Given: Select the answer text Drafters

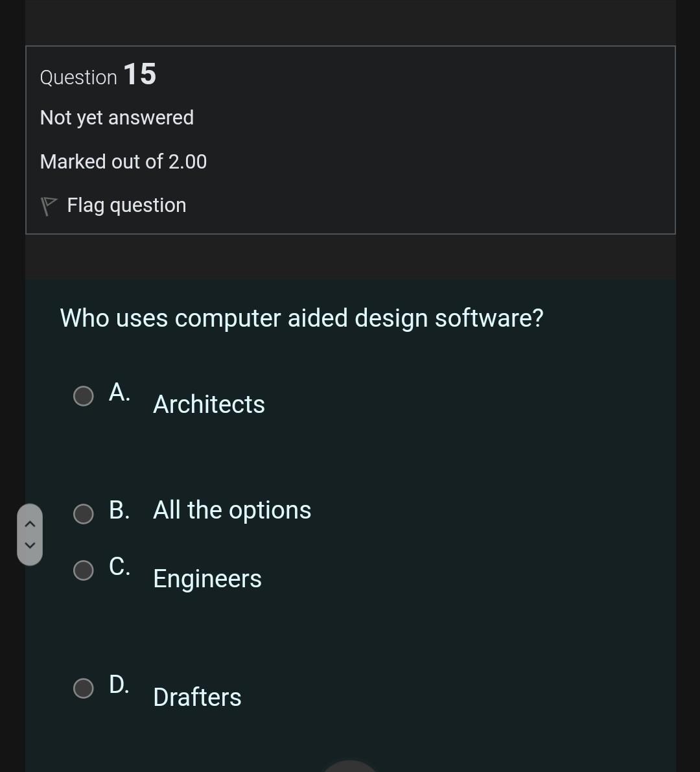Looking at the screenshot, I should pyautogui.click(x=196, y=697).
